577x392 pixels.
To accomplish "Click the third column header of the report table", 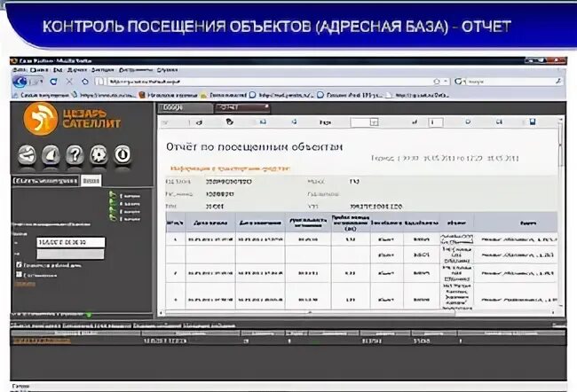I will 260,223.
